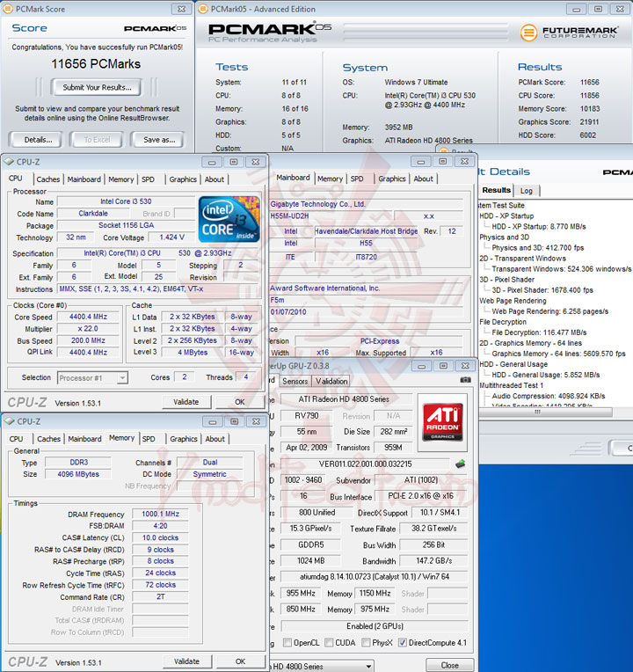Click the Memory tab in Mainboard CPU-Z window
Image resolution: width=633 pixels, height=672 pixels.
(x=331, y=179)
